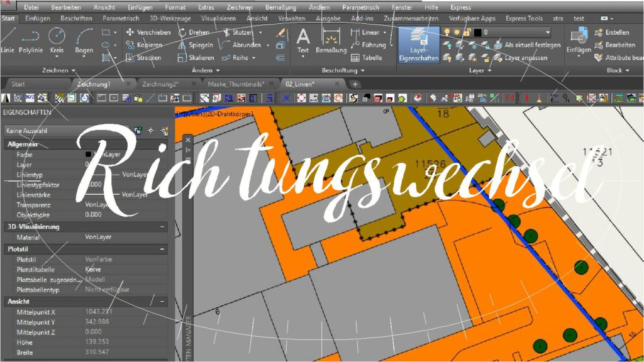Viewport: 644px width, 362px height.
Task: Insert a Tabelle from Beschriftung panel
Action: [x=367, y=58]
